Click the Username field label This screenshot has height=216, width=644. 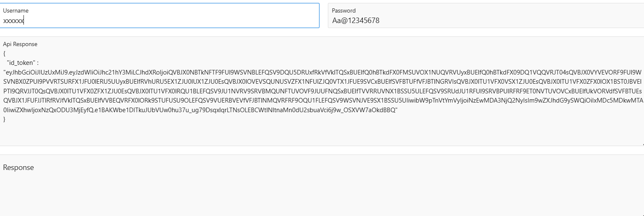pos(16,10)
